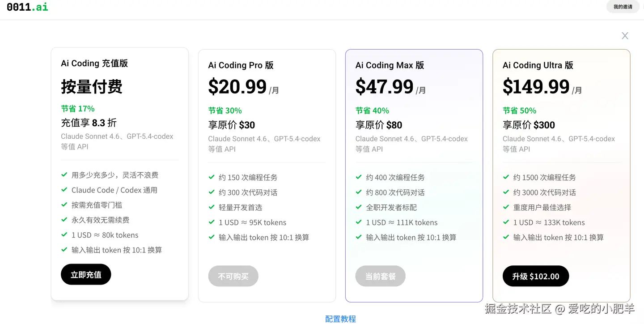Click checkmark next to 约 150 次编程任务
644x324 pixels.
(212, 177)
